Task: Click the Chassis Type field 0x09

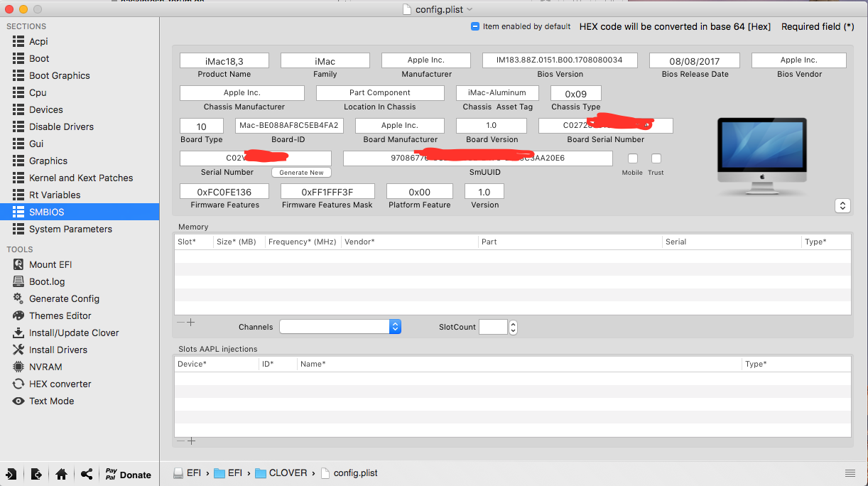Action: point(576,94)
